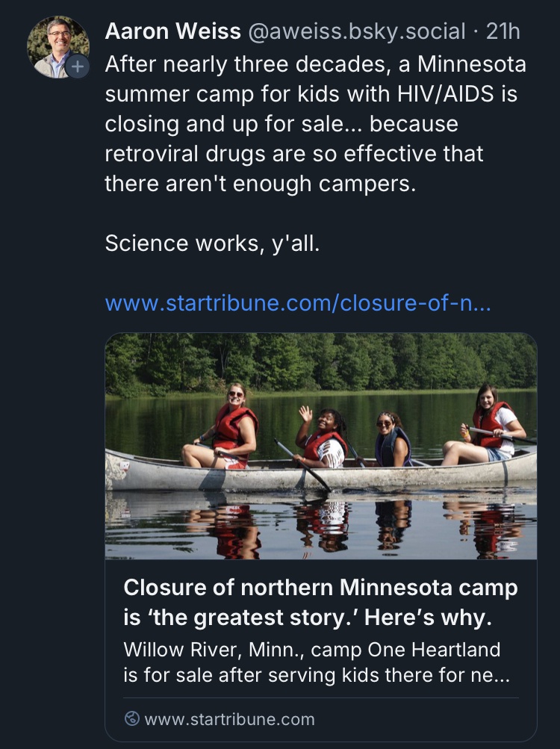Follow Aaron Weiss via the plus badge
The width and height of the screenshot is (560, 749).
(76, 67)
